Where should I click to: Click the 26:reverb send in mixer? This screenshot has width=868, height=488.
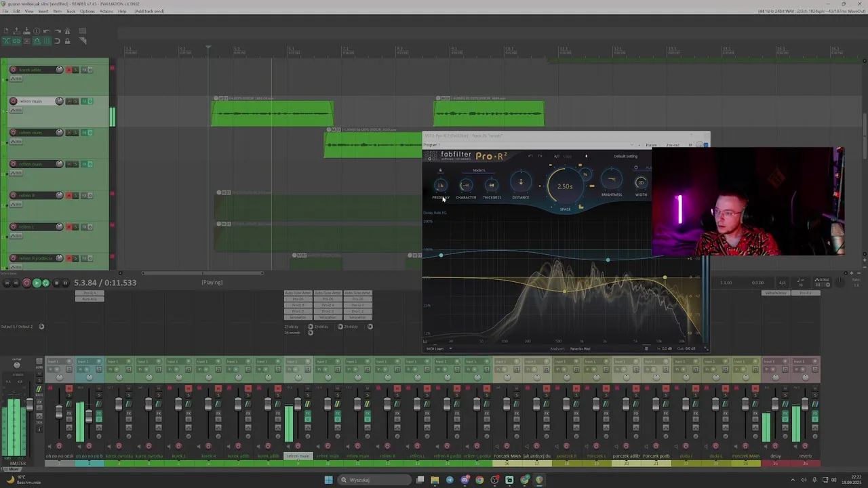pos(292,333)
